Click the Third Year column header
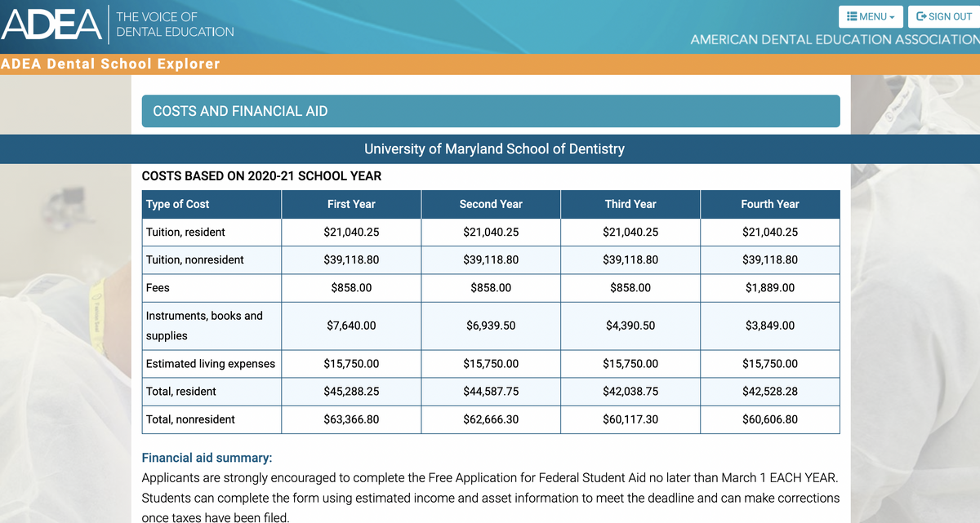 [x=630, y=204]
